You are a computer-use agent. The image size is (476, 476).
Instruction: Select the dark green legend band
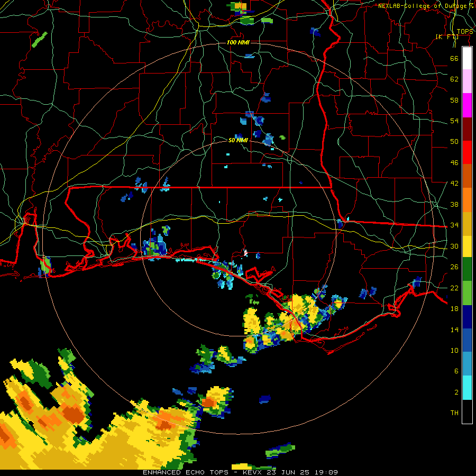pos(467,269)
